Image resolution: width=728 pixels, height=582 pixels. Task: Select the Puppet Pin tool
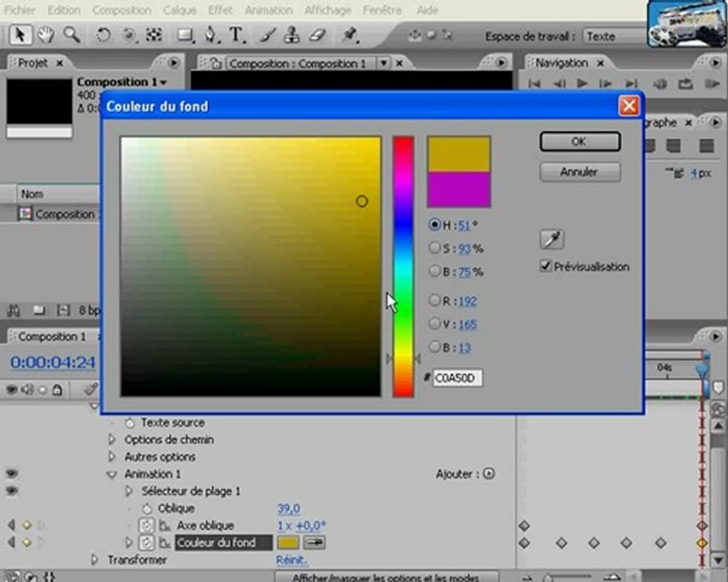[349, 35]
